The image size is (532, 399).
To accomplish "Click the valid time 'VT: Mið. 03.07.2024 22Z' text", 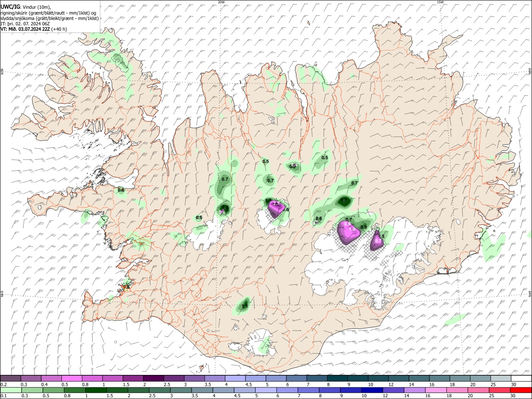I will tap(25, 29).
